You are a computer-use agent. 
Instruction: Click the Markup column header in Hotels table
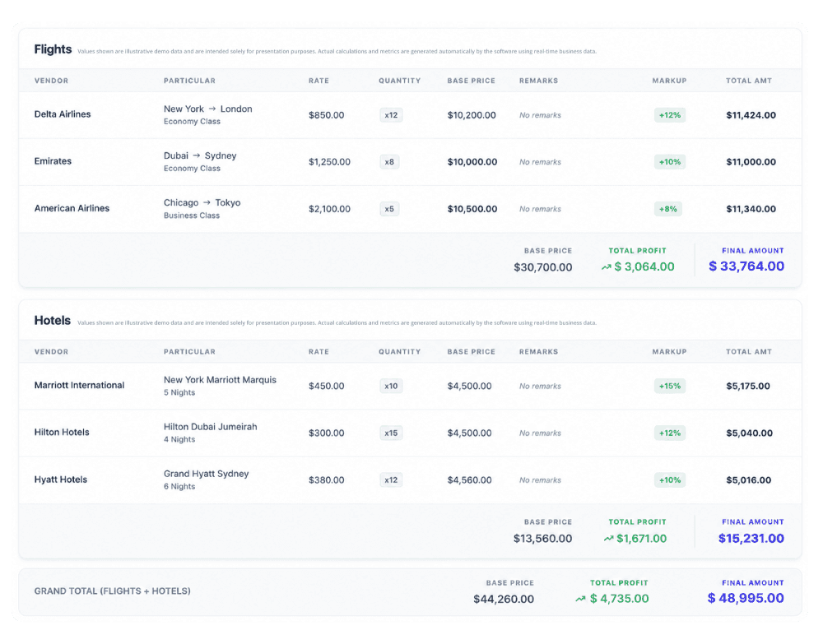click(x=669, y=352)
